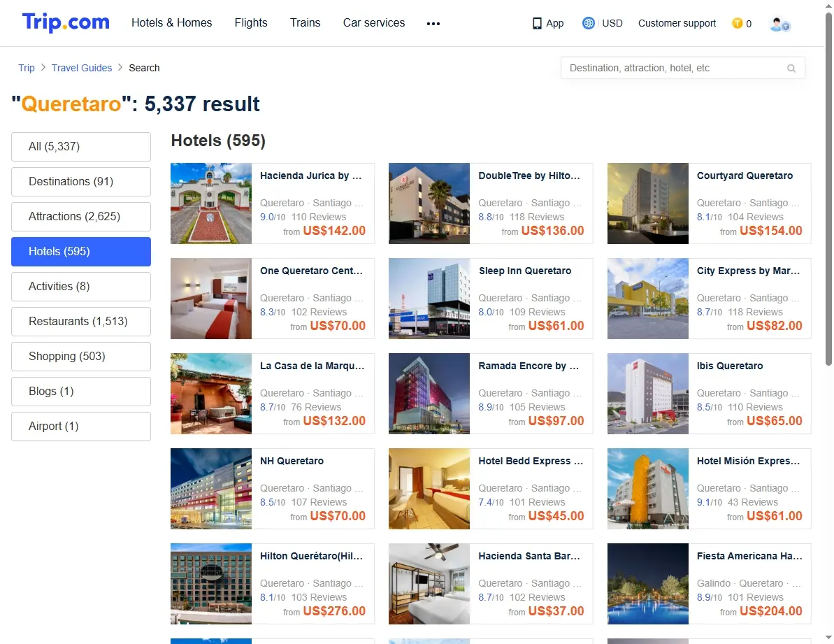This screenshot has height=644, width=834.
Task: Open the Flights navigation item
Action: click(251, 23)
